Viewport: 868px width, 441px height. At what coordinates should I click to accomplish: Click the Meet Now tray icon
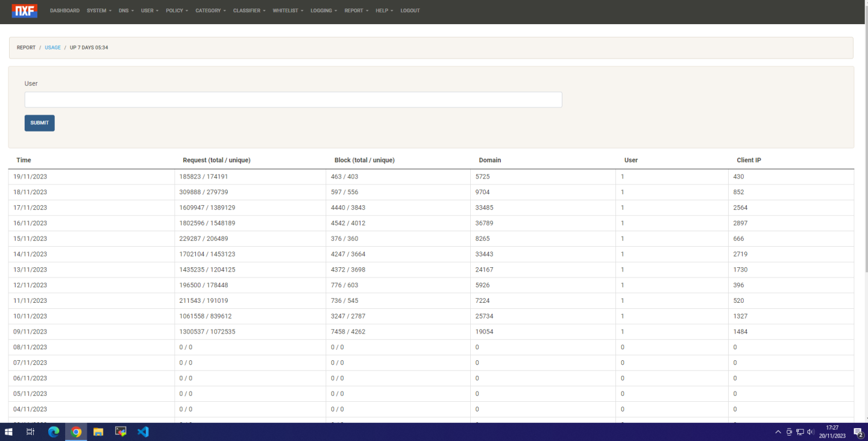[789, 432]
